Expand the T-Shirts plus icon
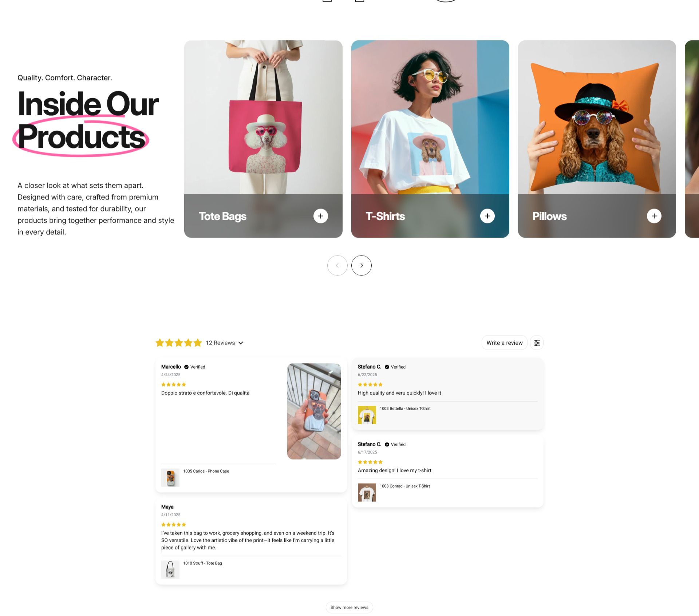The height and width of the screenshot is (616, 699). [x=487, y=216]
